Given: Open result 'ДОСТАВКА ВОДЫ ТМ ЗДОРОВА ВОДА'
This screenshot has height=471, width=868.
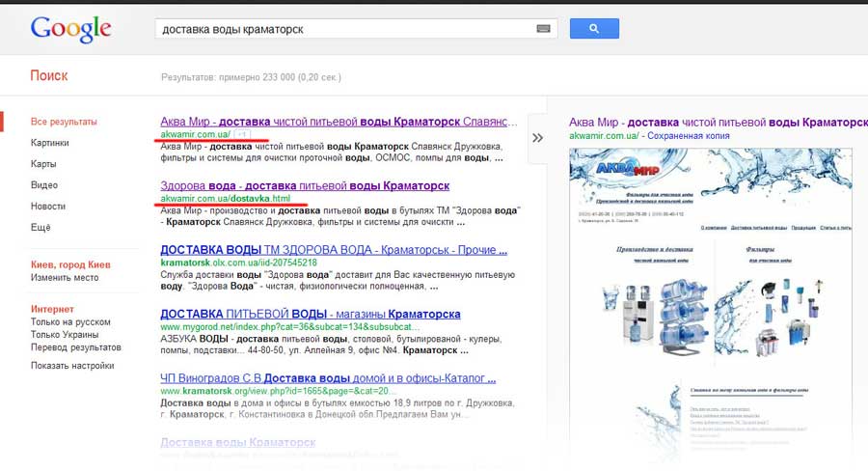Looking at the screenshot, I should 334,250.
